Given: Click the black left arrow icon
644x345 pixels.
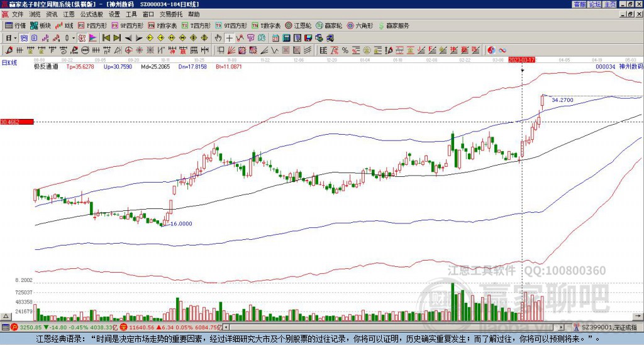Looking at the screenshot, I should pos(128,38).
